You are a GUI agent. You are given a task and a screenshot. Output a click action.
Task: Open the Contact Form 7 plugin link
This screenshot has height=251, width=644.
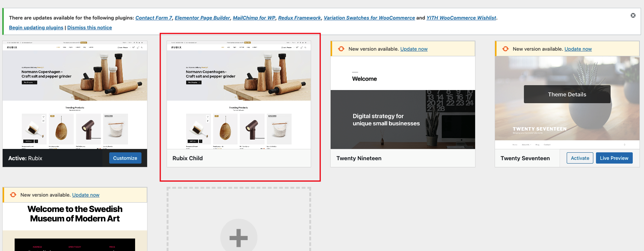pyautogui.click(x=153, y=18)
